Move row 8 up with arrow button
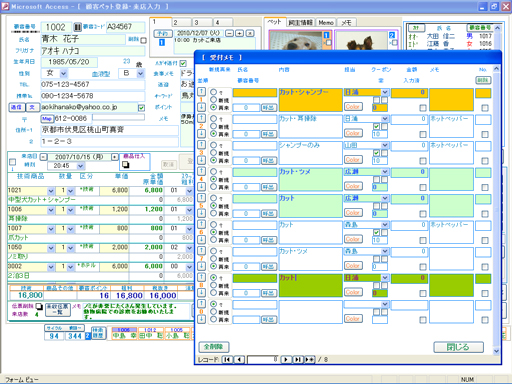 coord(201,277)
